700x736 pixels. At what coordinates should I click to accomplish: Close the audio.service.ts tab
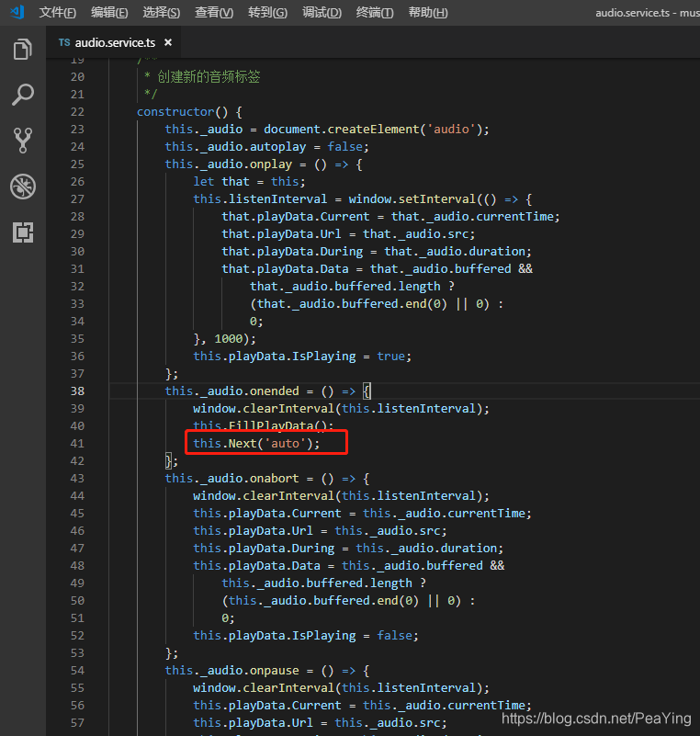click(168, 42)
